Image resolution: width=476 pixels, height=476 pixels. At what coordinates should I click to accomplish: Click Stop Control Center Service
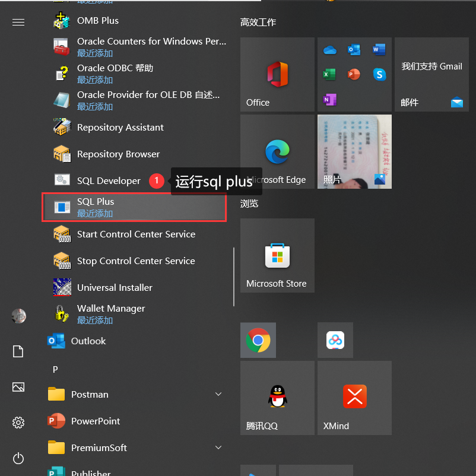[137, 261]
